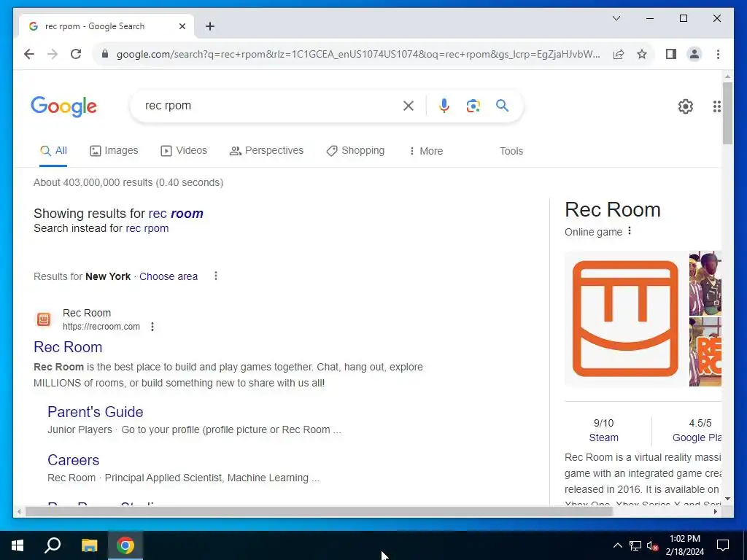Share this page from the address bar
This screenshot has height=560, width=747.
pos(619,54)
